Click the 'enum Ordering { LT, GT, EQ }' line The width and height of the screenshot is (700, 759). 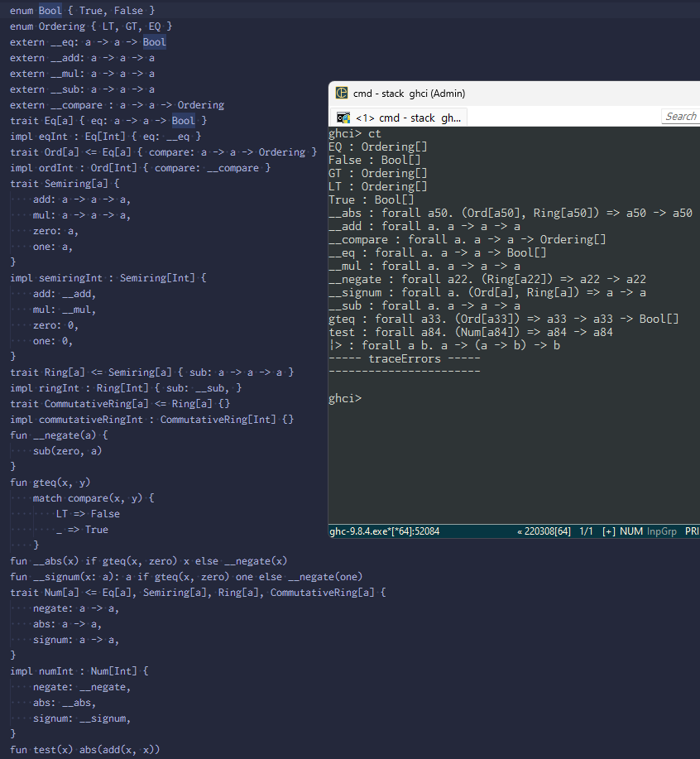pos(91,26)
